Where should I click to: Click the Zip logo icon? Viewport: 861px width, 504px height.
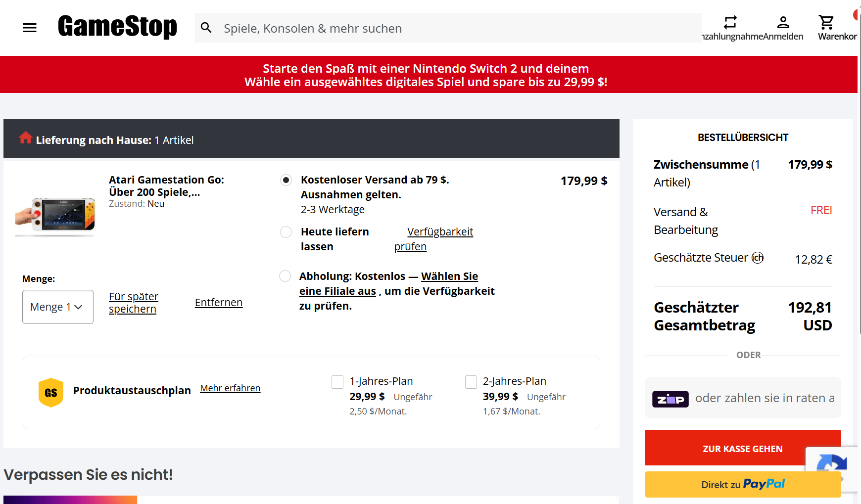pyautogui.click(x=670, y=399)
